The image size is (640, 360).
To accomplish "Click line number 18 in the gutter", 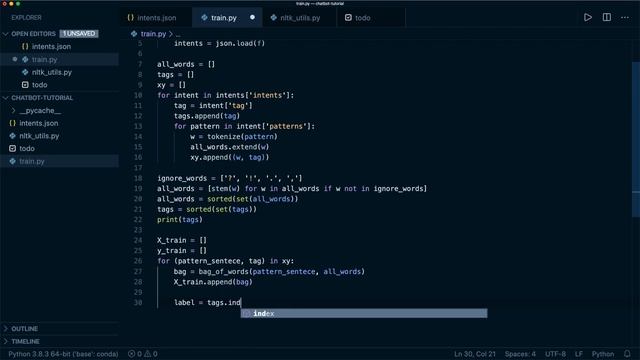I will [138, 178].
